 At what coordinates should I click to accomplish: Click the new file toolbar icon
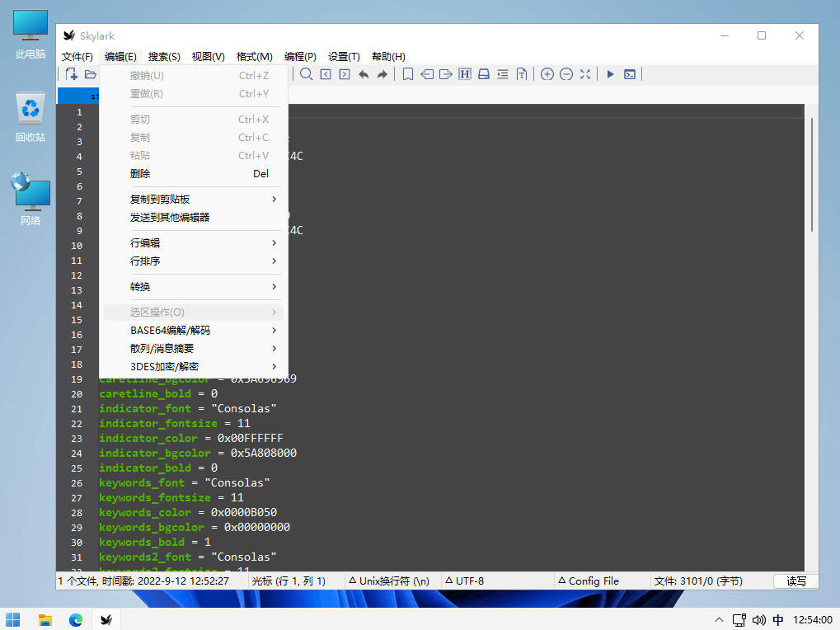(71, 74)
